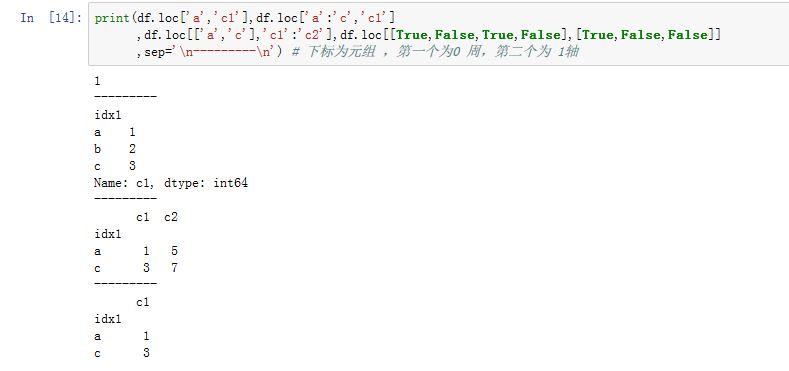
Task: Click the first 'idx1' label in output
Action: [x=108, y=115]
